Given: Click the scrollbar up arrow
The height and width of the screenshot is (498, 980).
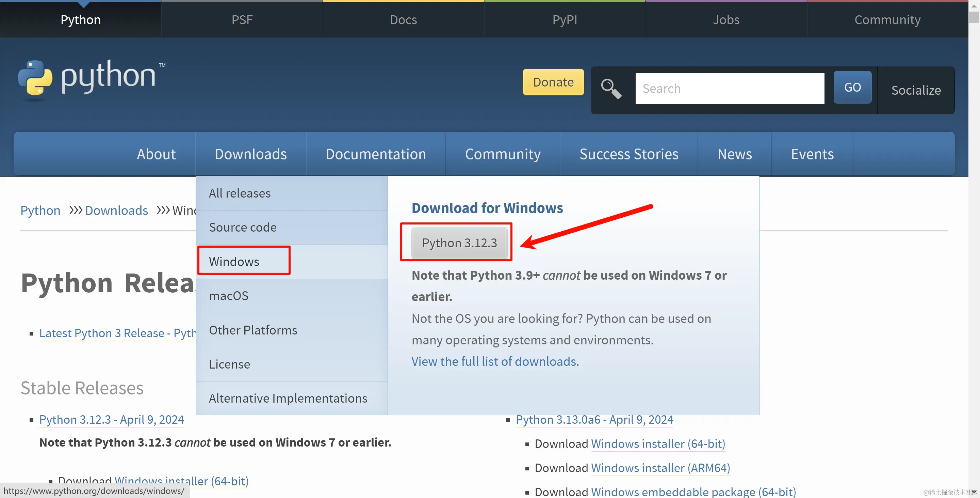Looking at the screenshot, I should [974, 6].
